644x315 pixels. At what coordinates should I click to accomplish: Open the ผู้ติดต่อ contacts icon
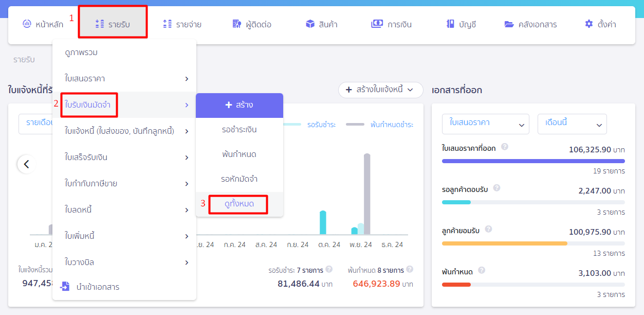pyautogui.click(x=237, y=24)
